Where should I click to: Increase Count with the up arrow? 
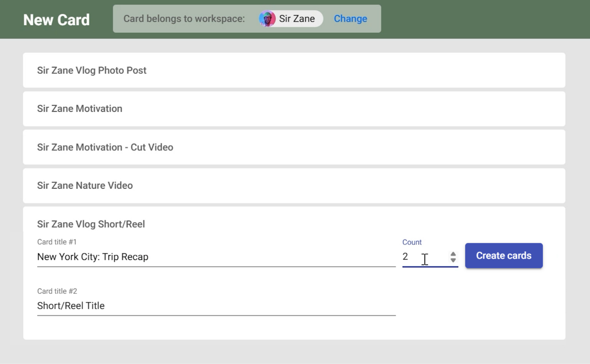click(453, 254)
